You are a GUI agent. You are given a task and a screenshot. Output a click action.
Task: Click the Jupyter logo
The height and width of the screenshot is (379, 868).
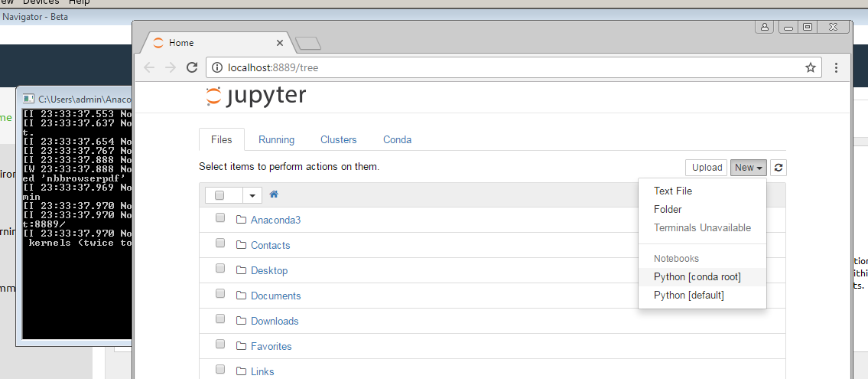point(255,96)
